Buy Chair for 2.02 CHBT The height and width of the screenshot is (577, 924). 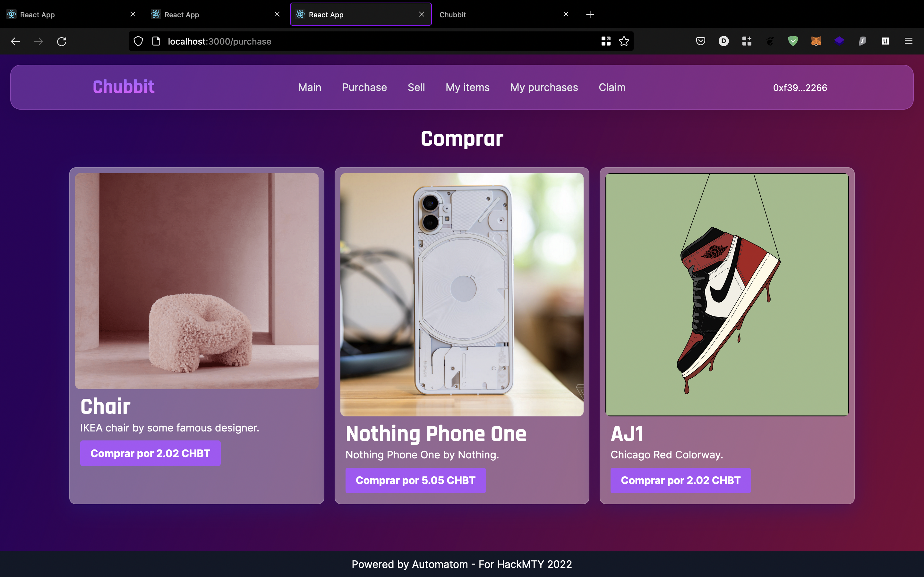click(x=150, y=453)
